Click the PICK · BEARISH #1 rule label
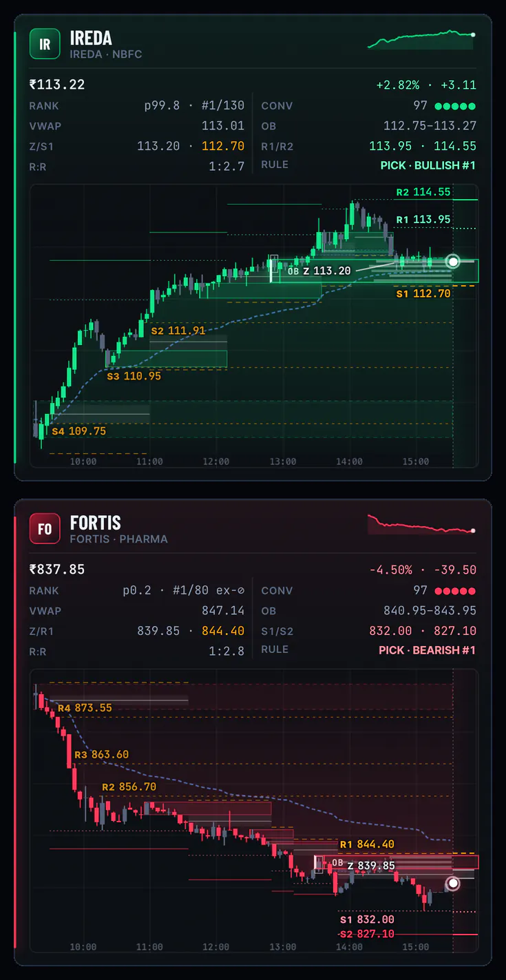This screenshot has width=506, height=980. [427, 651]
